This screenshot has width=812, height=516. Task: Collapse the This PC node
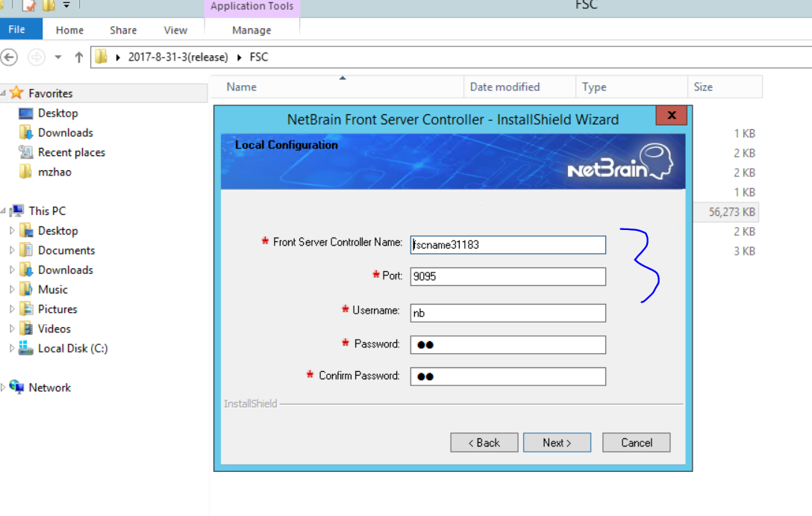point(3,211)
